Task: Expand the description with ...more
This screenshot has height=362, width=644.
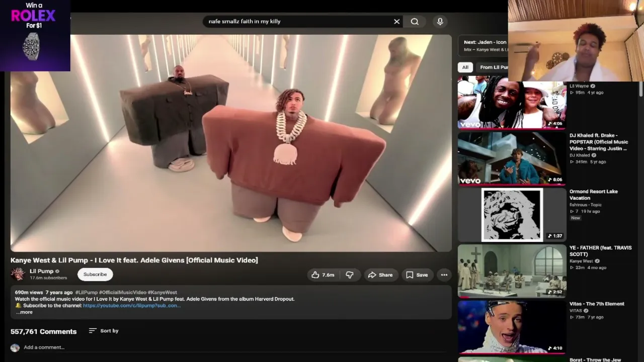Action: pos(24,312)
